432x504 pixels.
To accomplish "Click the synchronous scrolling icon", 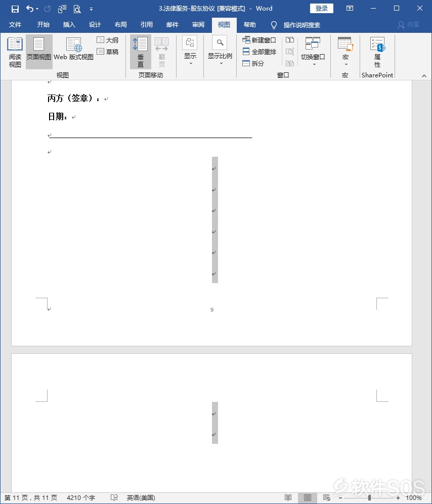I will point(290,52).
